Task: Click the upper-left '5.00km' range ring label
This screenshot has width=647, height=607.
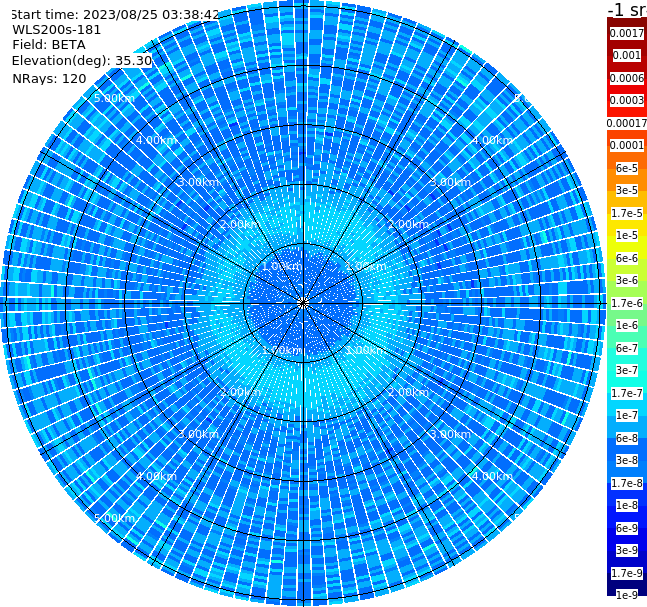Action: coord(114,98)
